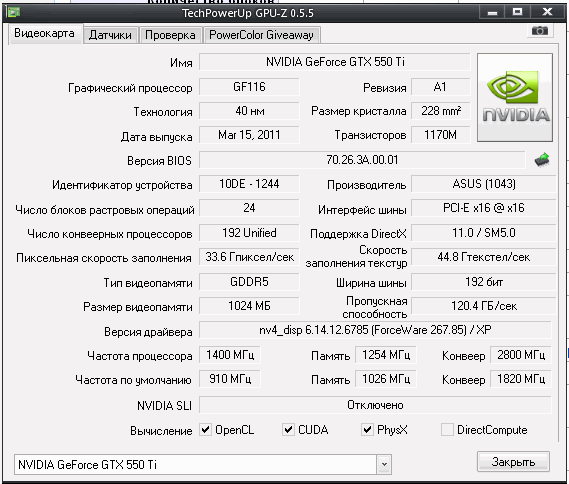569x484 pixels.
Task: Toggle the CUDA checkbox
Action: pyautogui.click(x=288, y=430)
